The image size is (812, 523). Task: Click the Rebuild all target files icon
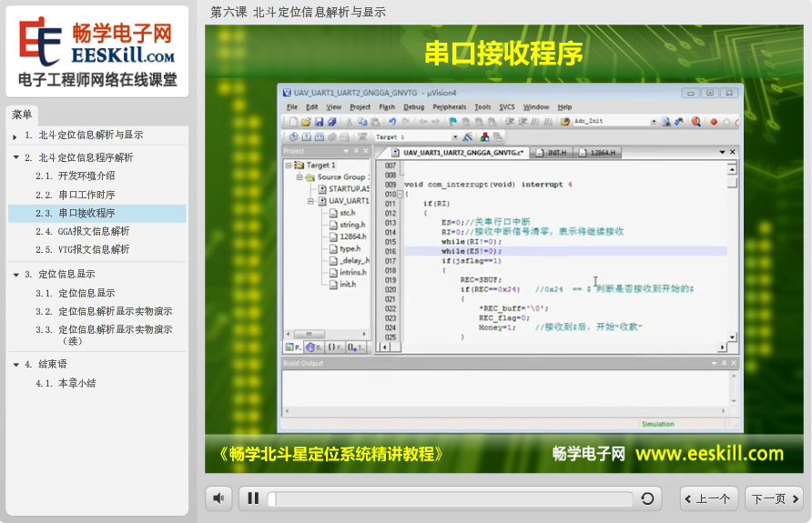[320, 137]
